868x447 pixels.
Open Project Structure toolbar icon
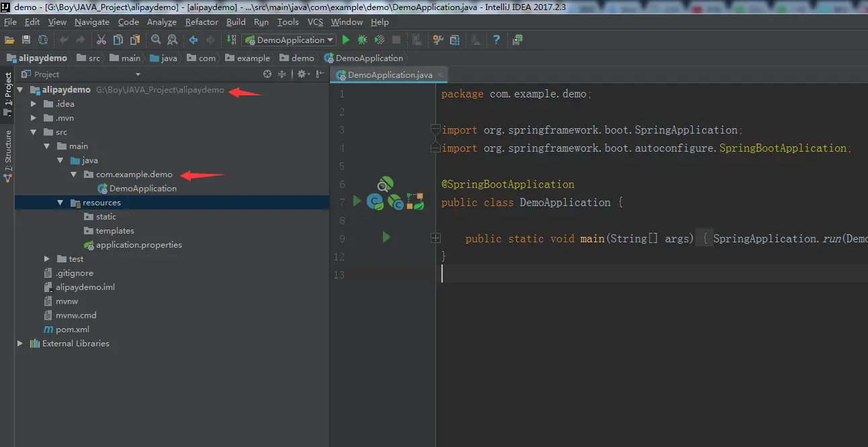point(455,40)
